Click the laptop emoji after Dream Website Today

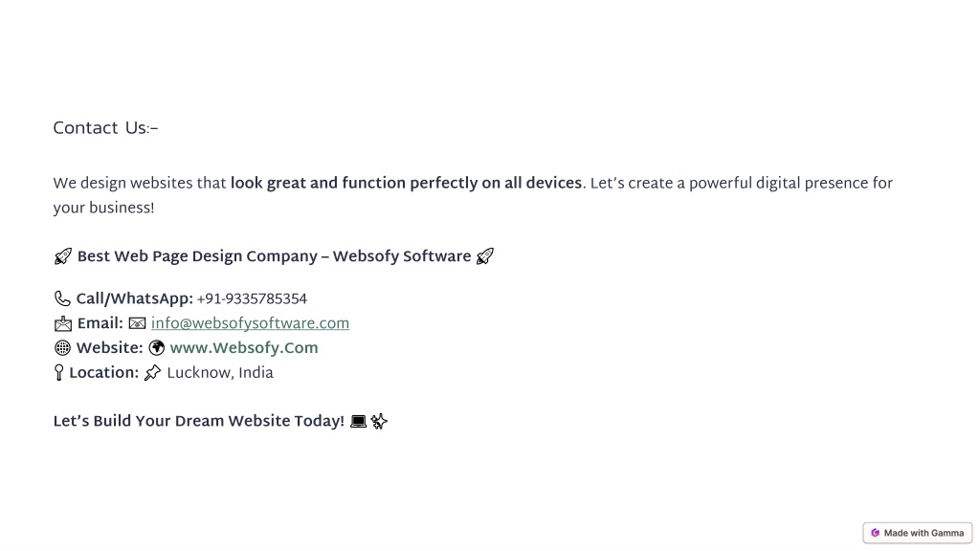(x=358, y=422)
